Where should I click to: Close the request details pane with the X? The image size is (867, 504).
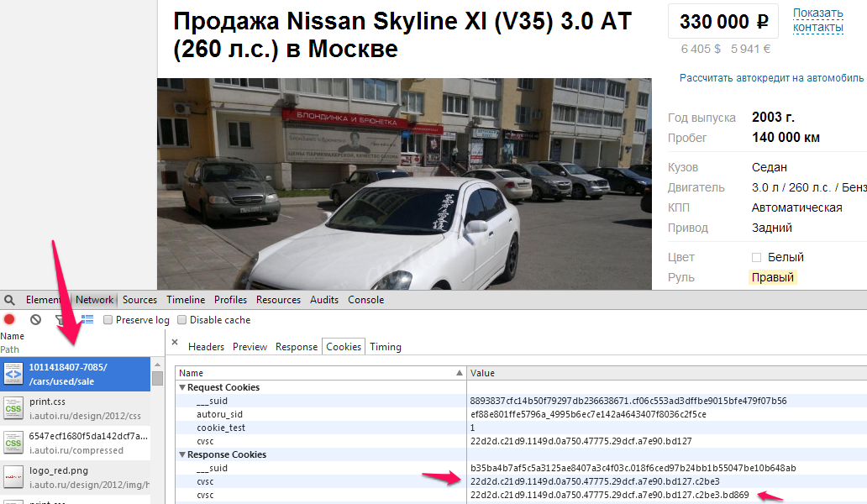click(175, 342)
